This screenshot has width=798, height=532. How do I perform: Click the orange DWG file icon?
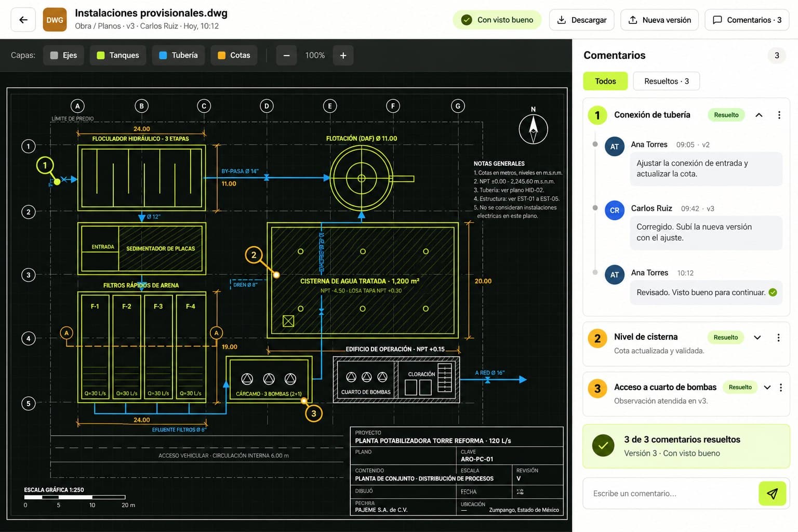(55, 20)
